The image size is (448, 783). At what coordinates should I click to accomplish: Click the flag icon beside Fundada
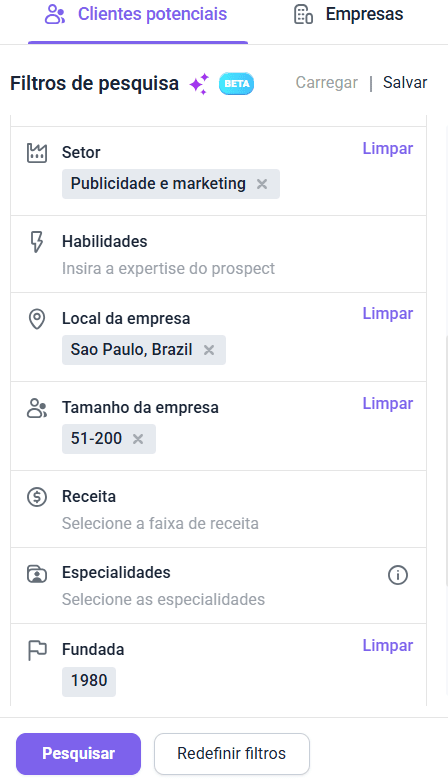point(36,650)
